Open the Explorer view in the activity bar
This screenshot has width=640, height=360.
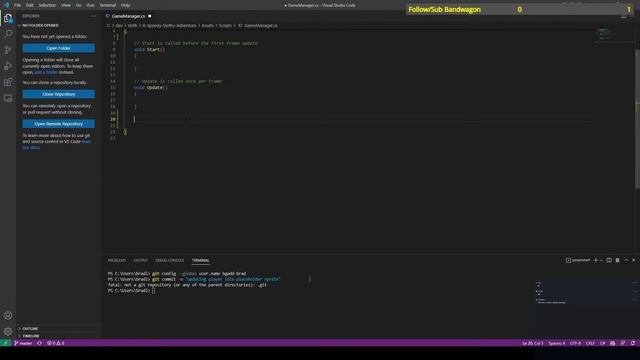tap(8, 18)
